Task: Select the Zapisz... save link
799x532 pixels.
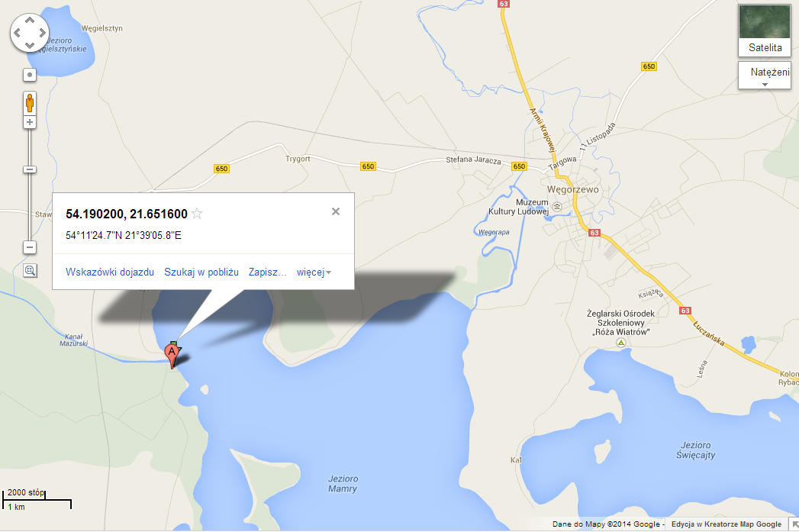Action: coord(268,272)
